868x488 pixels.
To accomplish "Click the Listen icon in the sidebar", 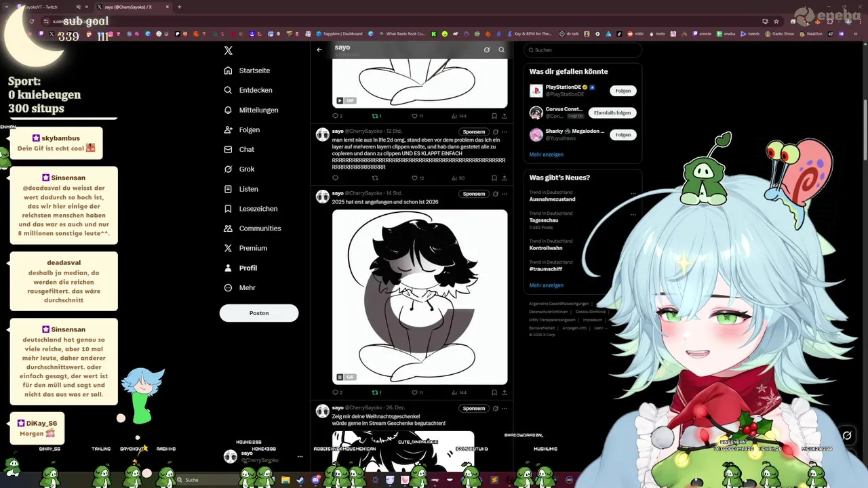I will [x=229, y=189].
